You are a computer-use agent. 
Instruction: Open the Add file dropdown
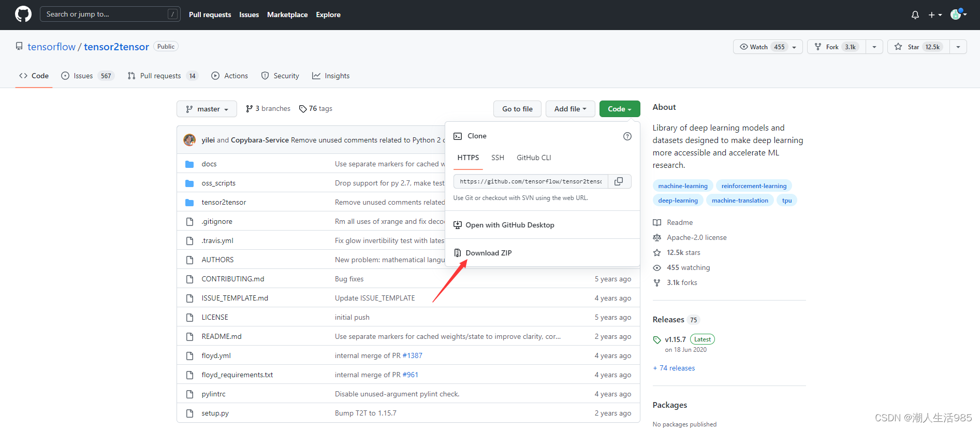click(570, 109)
